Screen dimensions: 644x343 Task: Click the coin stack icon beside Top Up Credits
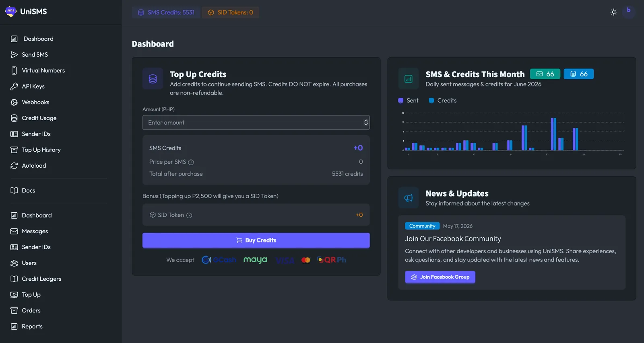point(153,78)
